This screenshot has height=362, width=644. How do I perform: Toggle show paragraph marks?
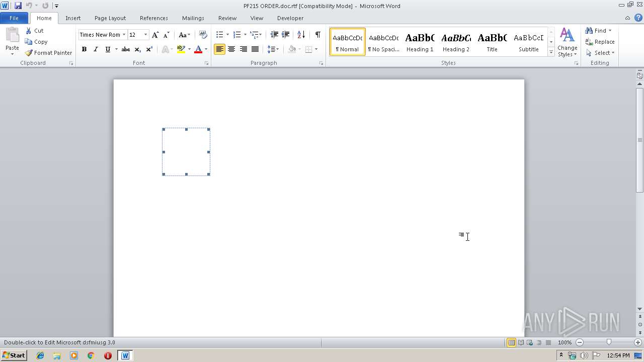[x=317, y=35]
